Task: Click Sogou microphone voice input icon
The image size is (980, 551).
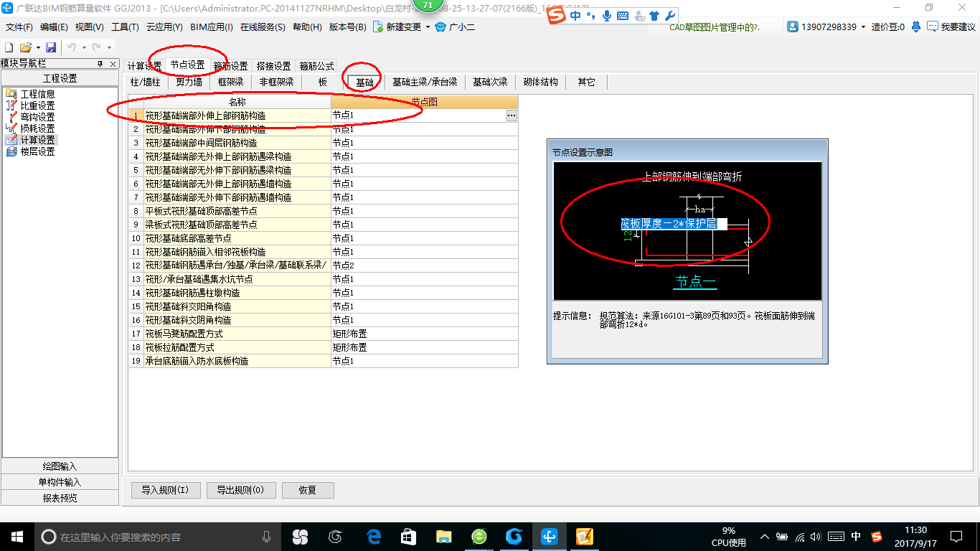Action: (607, 15)
